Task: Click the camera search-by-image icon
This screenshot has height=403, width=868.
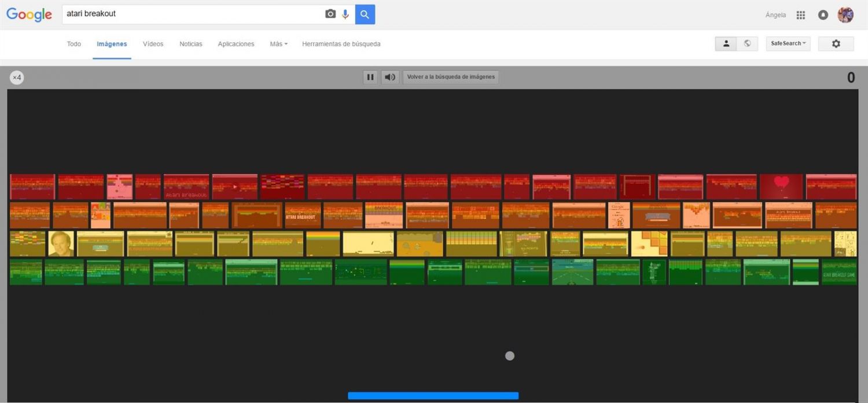Action: (330, 14)
